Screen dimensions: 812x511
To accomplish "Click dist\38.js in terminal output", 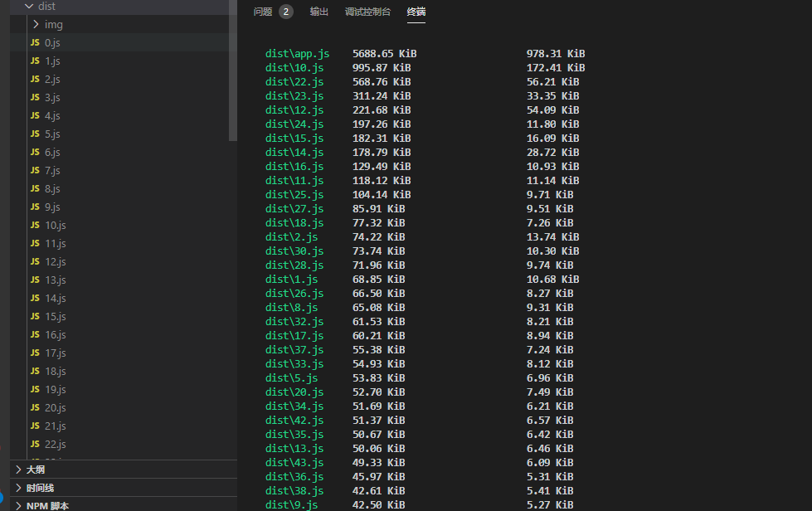I will click(294, 491).
